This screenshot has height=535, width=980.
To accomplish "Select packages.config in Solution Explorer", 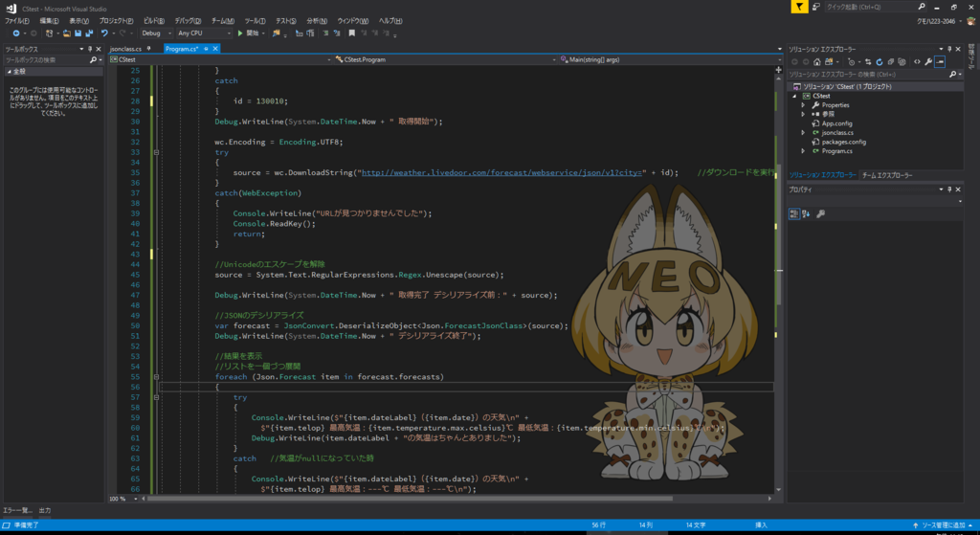I will click(x=843, y=142).
